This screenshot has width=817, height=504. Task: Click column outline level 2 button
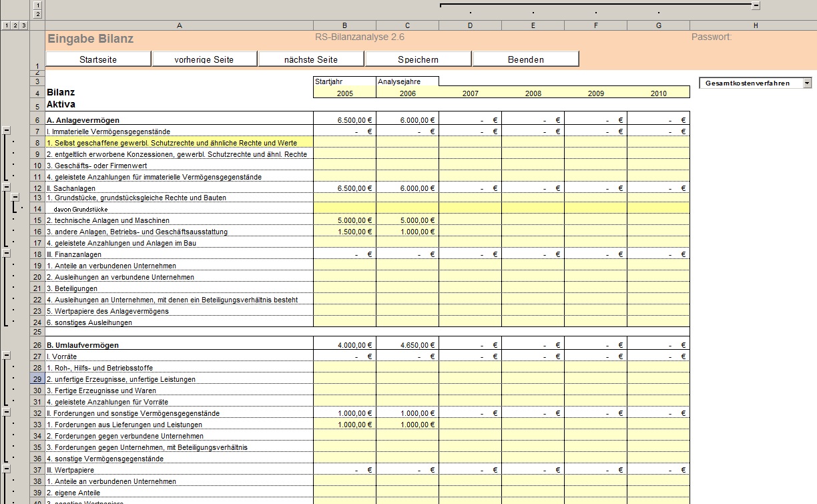(37, 14)
